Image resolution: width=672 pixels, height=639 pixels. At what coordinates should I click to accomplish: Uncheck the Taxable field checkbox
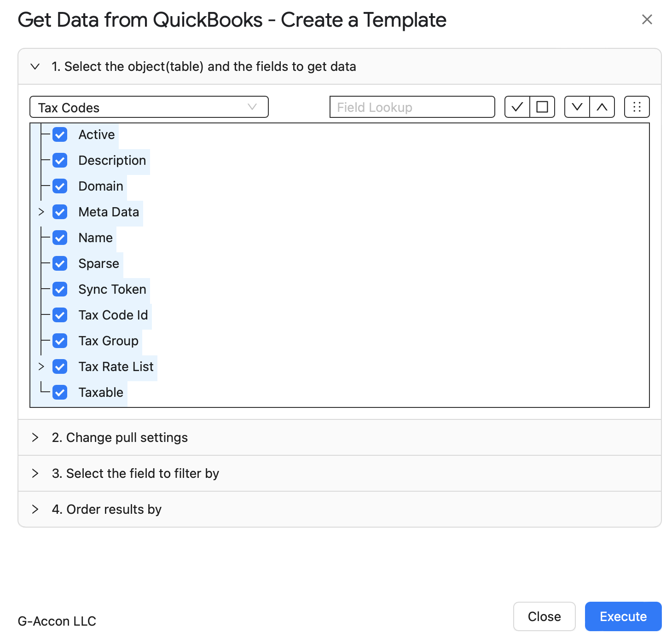[x=60, y=392]
